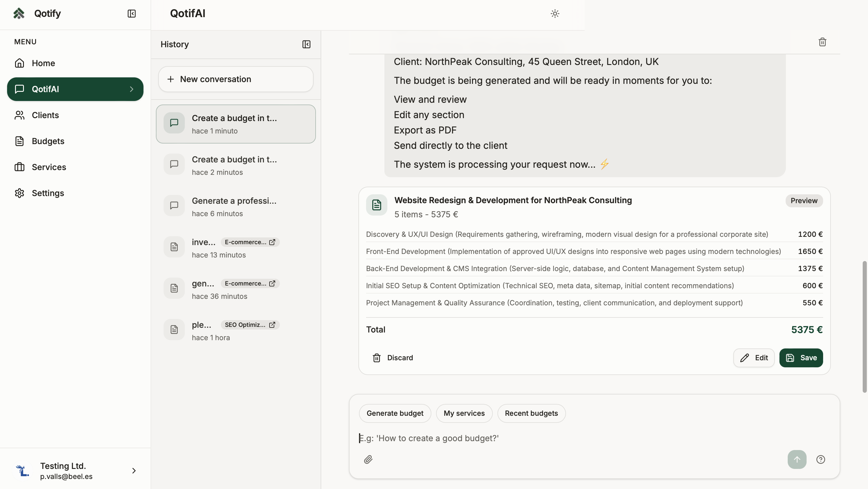The height and width of the screenshot is (489, 868).
Task: Expand the QotifAI sidebar item chevron
Action: click(x=131, y=89)
